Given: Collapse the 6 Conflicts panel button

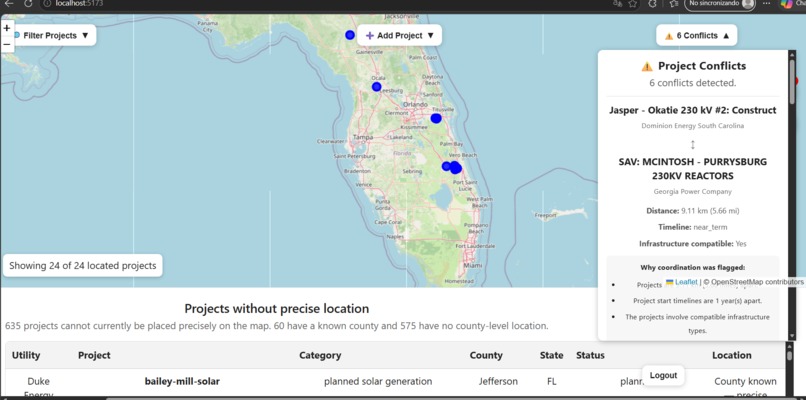Looking at the screenshot, I should (697, 35).
